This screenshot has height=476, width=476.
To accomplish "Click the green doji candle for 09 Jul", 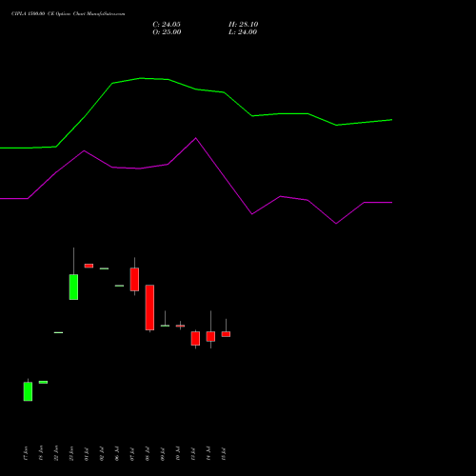I will point(165,326).
